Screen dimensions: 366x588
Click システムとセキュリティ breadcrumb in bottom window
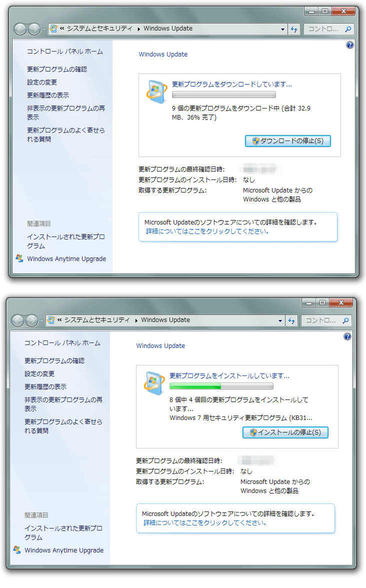(x=97, y=320)
